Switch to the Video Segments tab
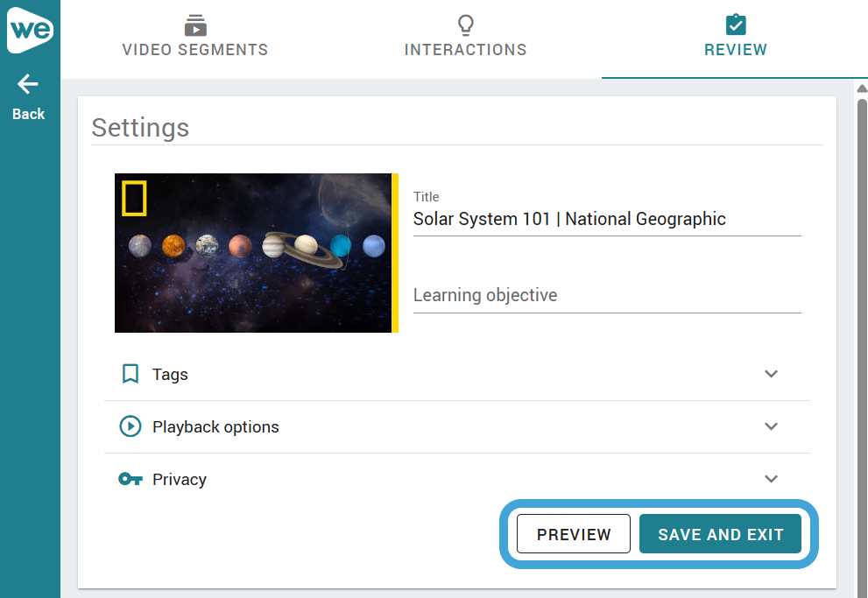 click(x=195, y=39)
